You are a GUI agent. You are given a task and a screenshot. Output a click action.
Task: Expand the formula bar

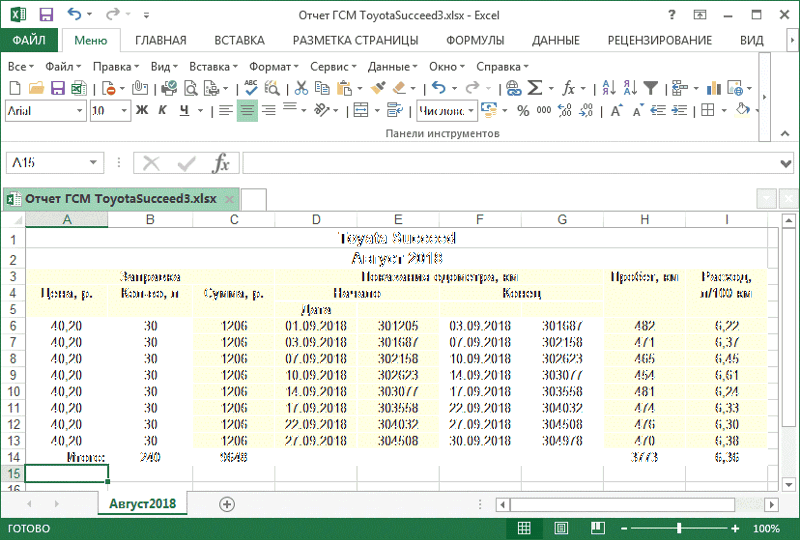(x=786, y=163)
